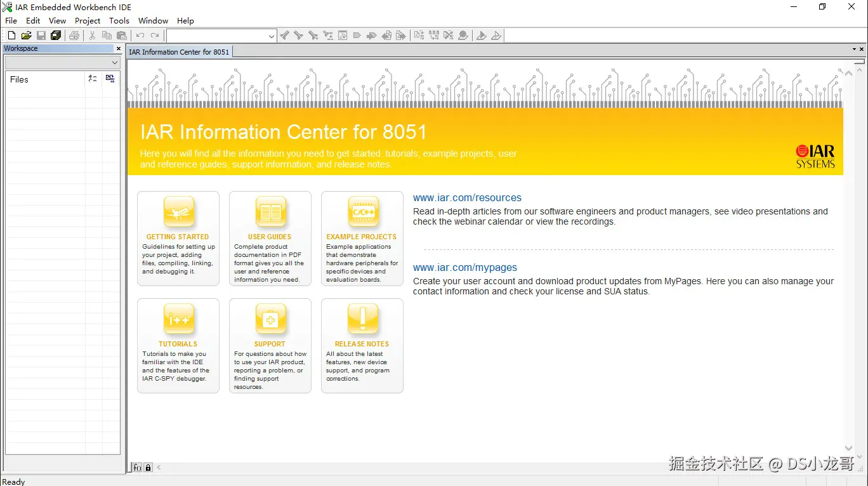Open the Help menu
868x486 pixels.
point(185,20)
